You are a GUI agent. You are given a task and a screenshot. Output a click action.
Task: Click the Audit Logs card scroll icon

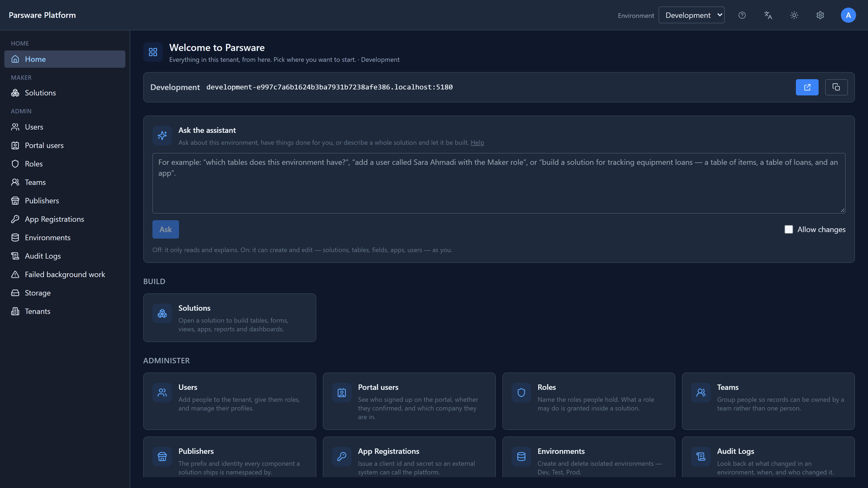point(701,456)
